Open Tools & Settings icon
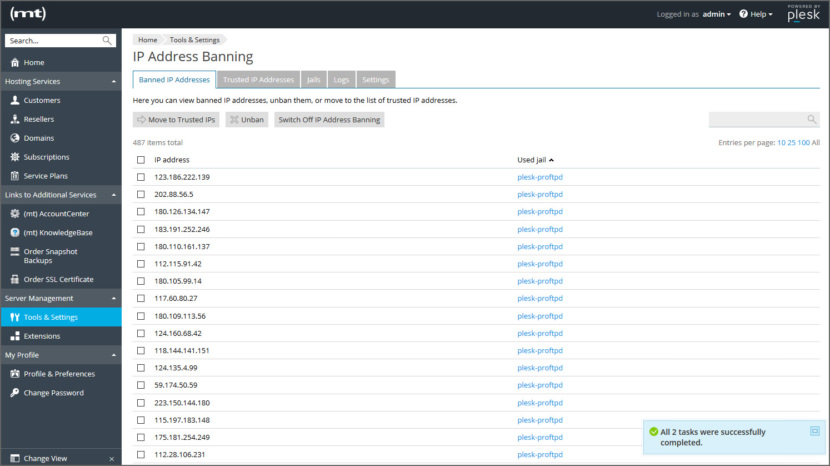 pyautogui.click(x=15, y=317)
